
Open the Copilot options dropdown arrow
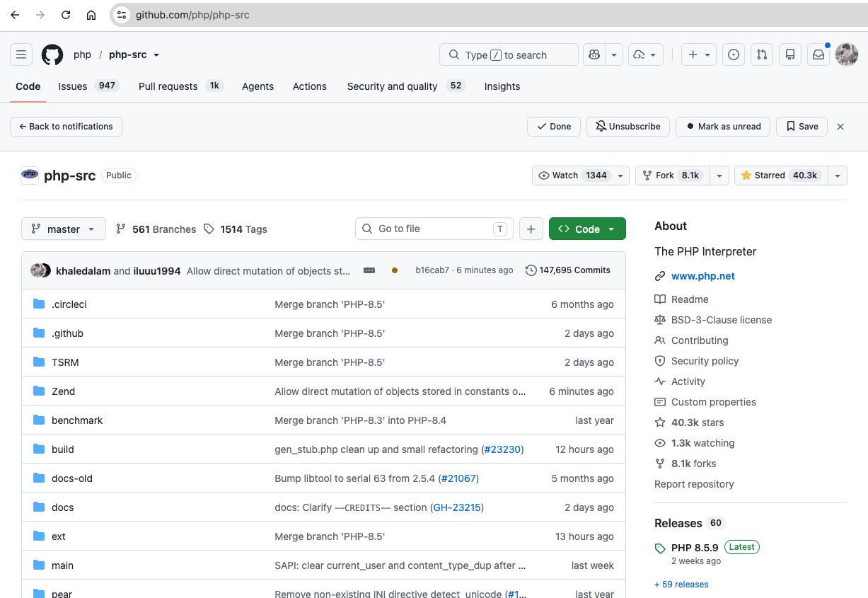(614, 54)
